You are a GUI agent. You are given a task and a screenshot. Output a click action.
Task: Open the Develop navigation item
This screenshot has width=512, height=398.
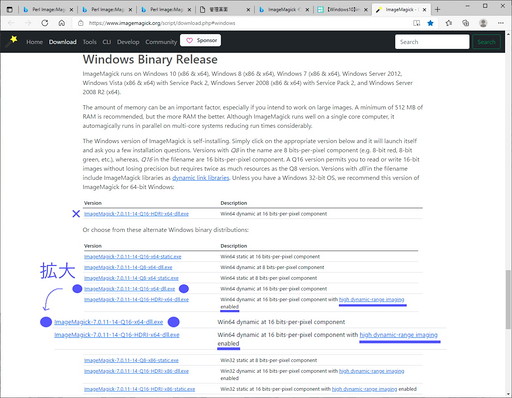(x=128, y=42)
